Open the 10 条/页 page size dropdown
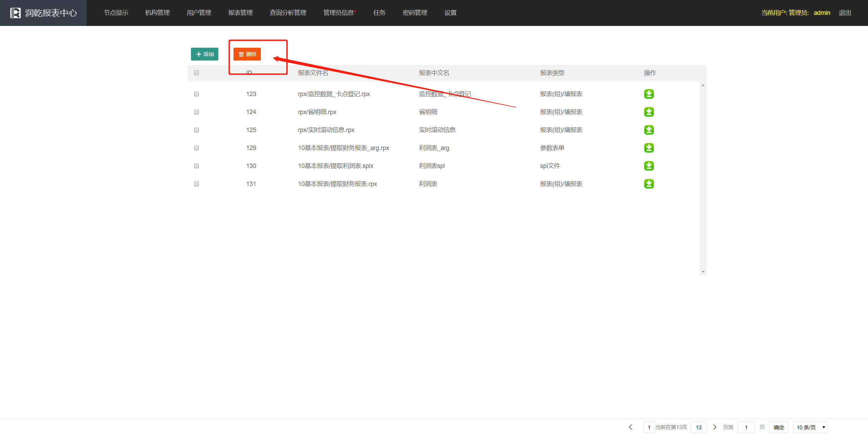868x439 pixels. pos(810,428)
